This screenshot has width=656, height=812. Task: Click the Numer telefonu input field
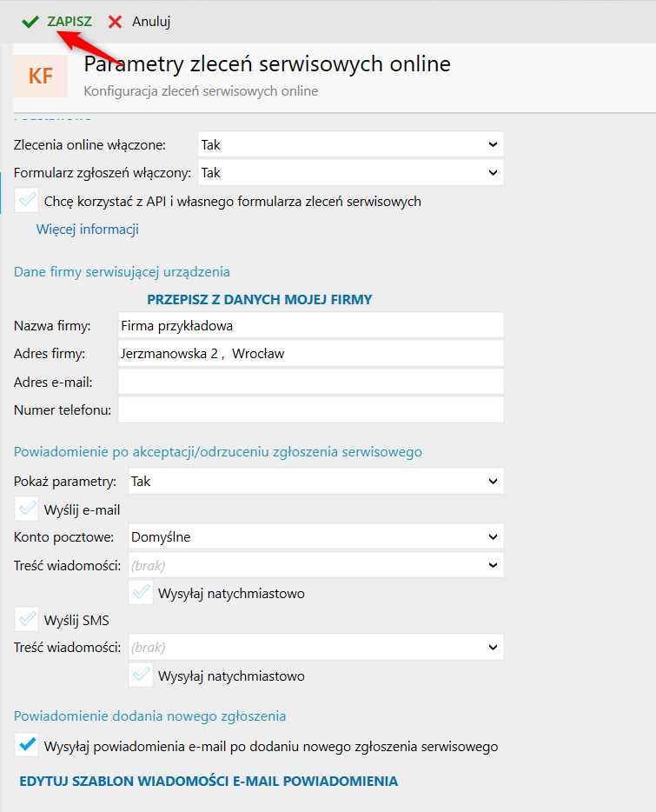click(310, 409)
